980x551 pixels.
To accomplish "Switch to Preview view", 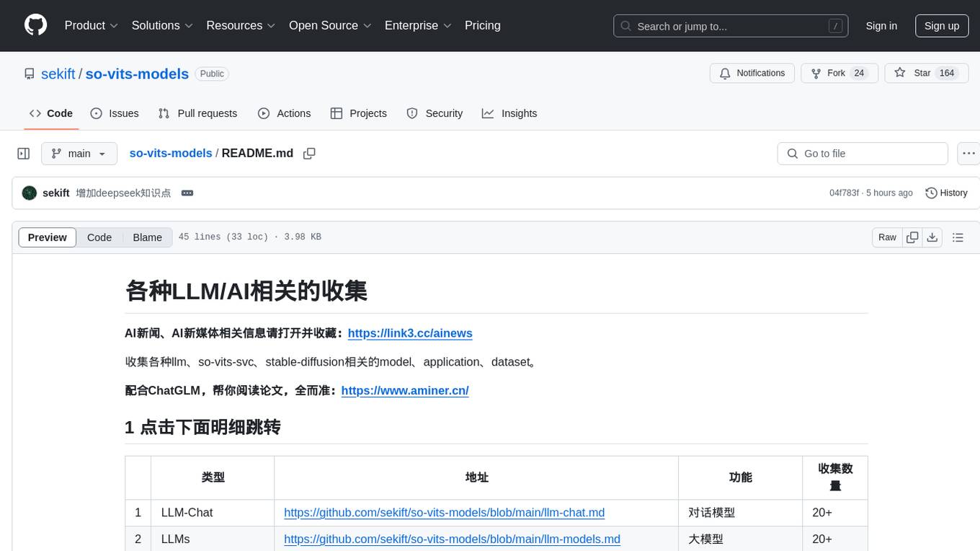I will click(x=48, y=237).
